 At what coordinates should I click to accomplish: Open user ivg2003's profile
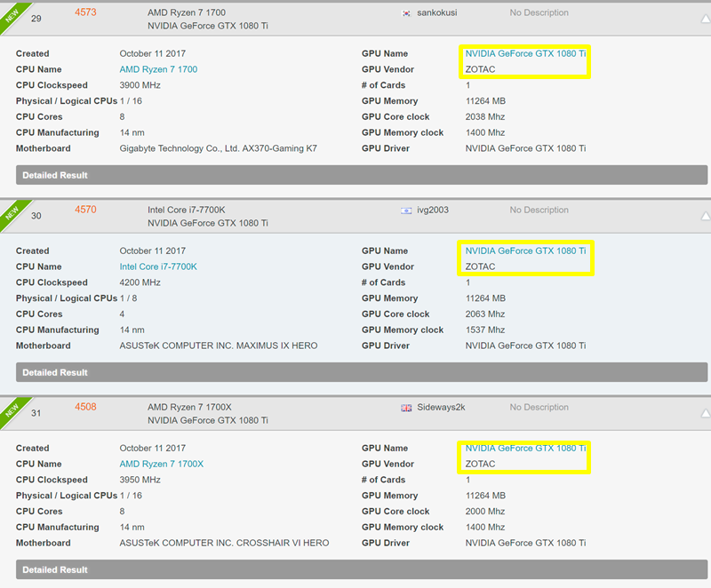[433, 211]
